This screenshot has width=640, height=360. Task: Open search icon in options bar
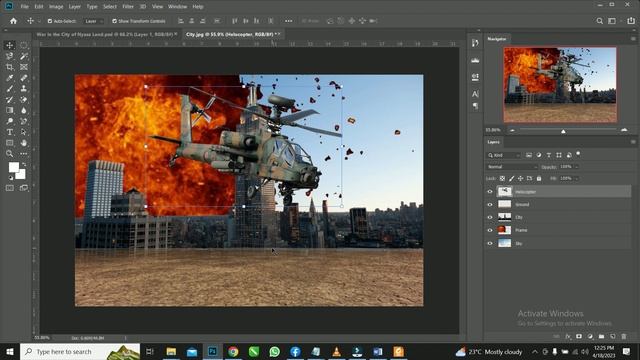click(600, 21)
